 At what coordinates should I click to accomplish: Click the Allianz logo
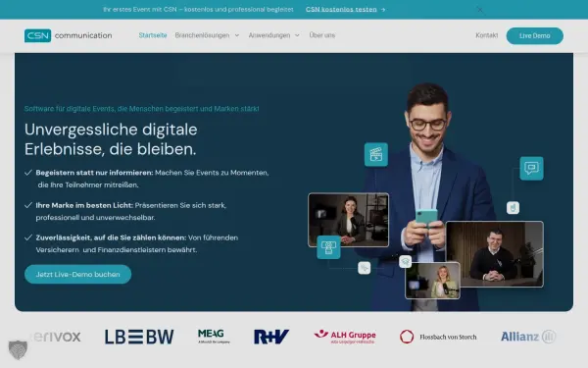click(528, 337)
